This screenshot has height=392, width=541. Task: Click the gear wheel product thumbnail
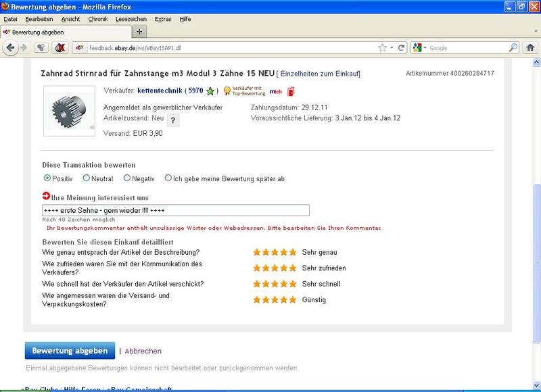pos(70,111)
